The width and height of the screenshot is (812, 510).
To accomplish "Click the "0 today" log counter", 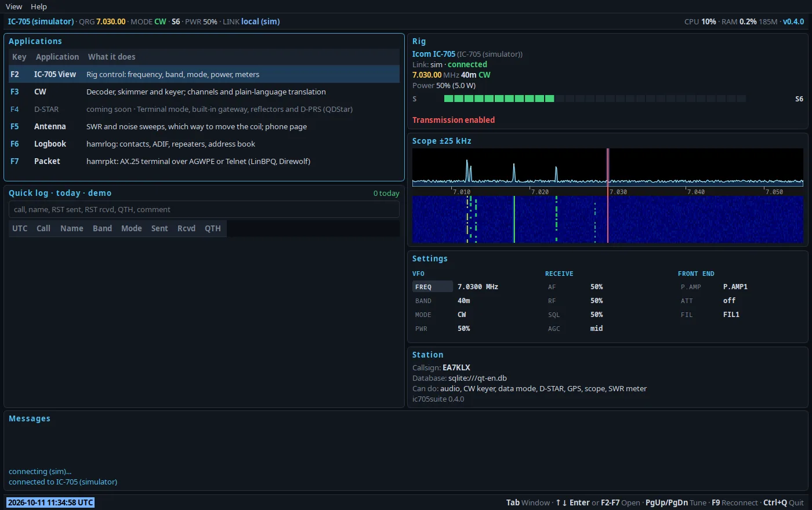I will [386, 193].
